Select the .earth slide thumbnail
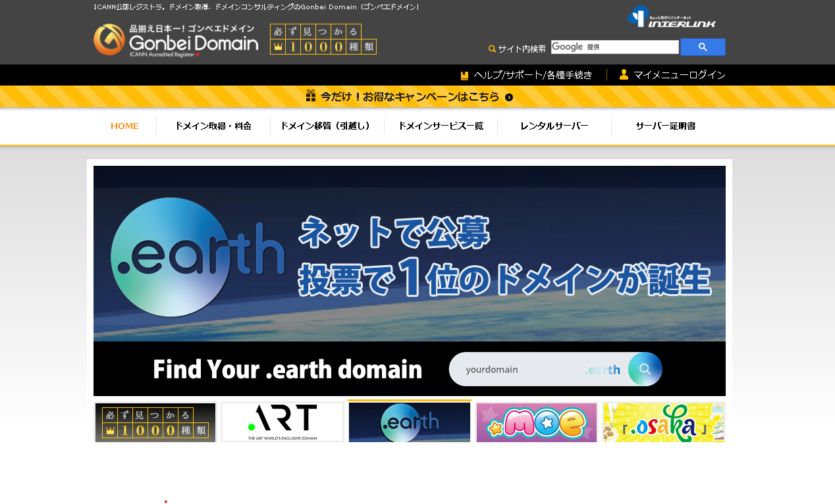This screenshot has height=504, width=835. coord(410,422)
